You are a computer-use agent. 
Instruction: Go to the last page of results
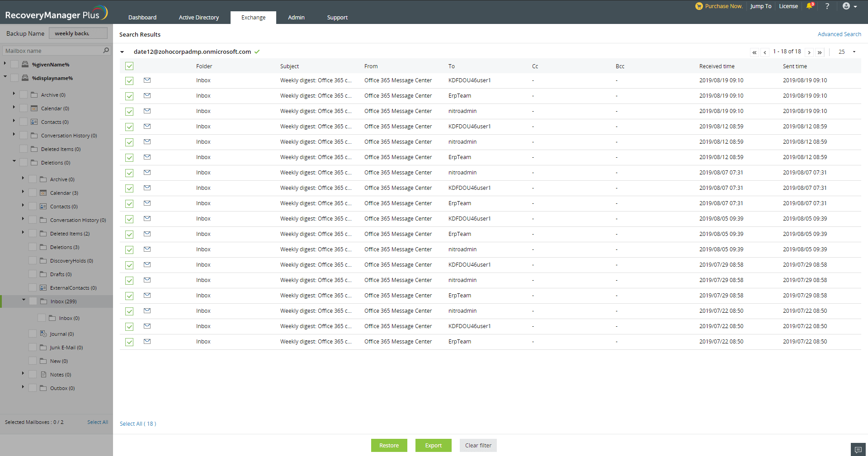[820, 52]
